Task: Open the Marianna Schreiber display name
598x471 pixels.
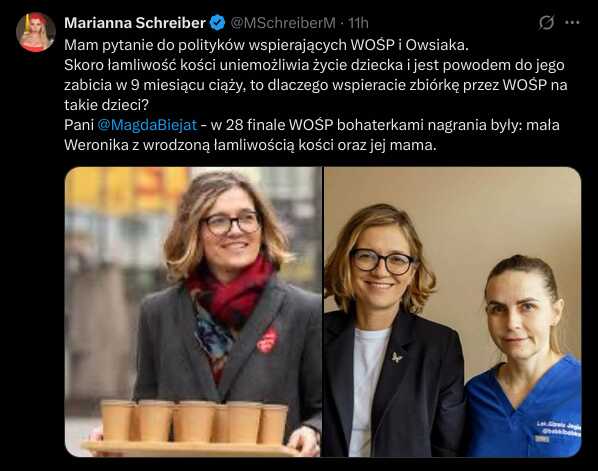Action: click(135, 23)
